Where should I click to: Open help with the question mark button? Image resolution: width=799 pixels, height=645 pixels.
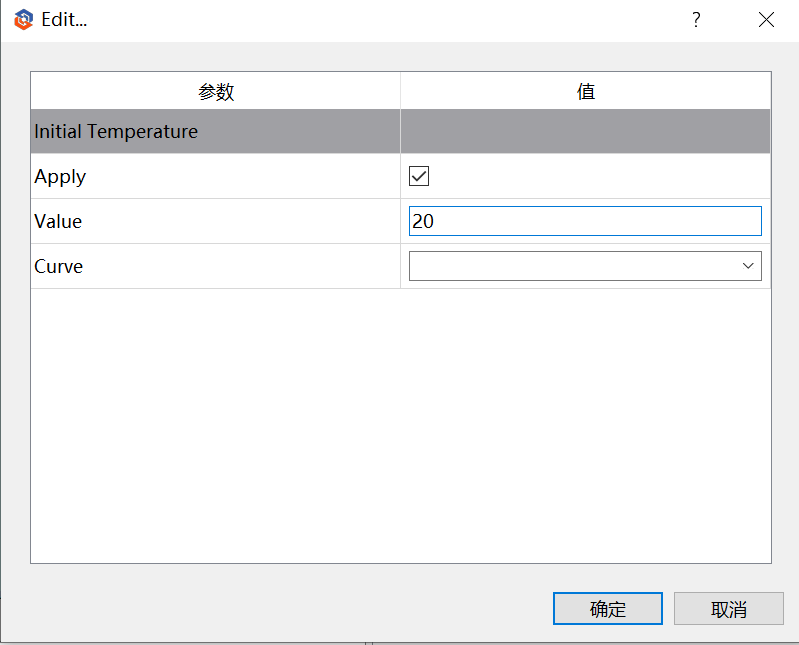click(696, 20)
